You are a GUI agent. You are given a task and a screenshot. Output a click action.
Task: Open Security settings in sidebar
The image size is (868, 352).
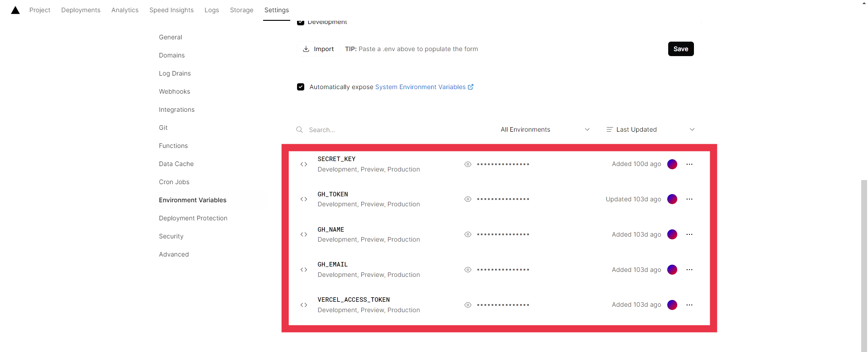(x=171, y=236)
